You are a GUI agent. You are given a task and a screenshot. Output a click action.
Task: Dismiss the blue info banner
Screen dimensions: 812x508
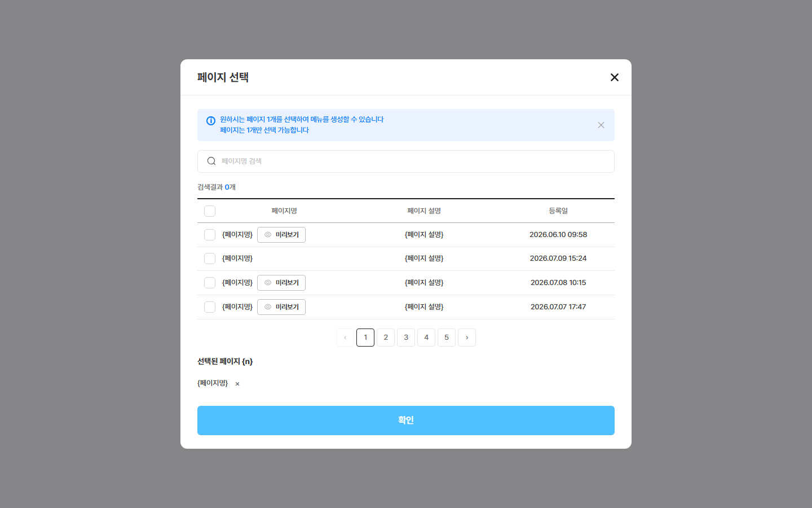click(x=601, y=125)
